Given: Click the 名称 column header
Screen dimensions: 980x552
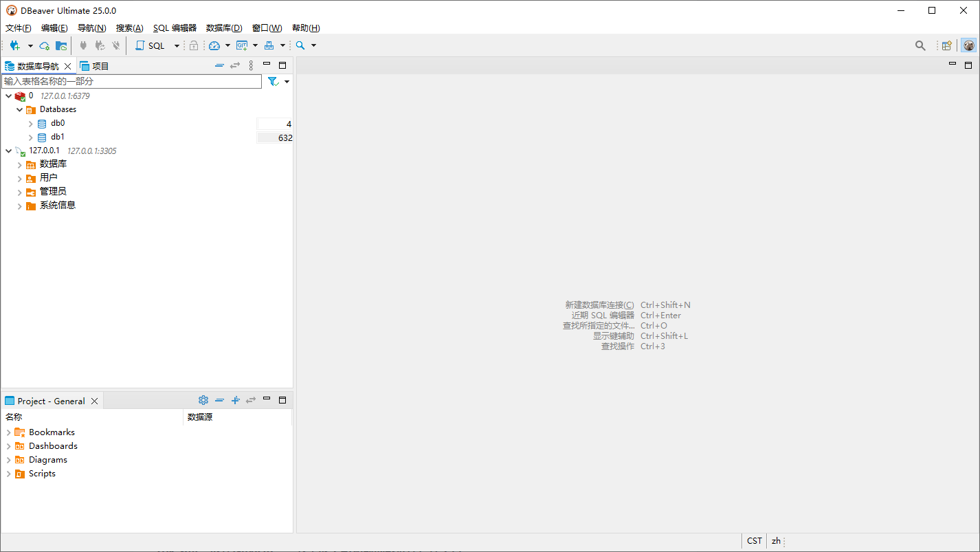Looking at the screenshot, I should [92, 417].
